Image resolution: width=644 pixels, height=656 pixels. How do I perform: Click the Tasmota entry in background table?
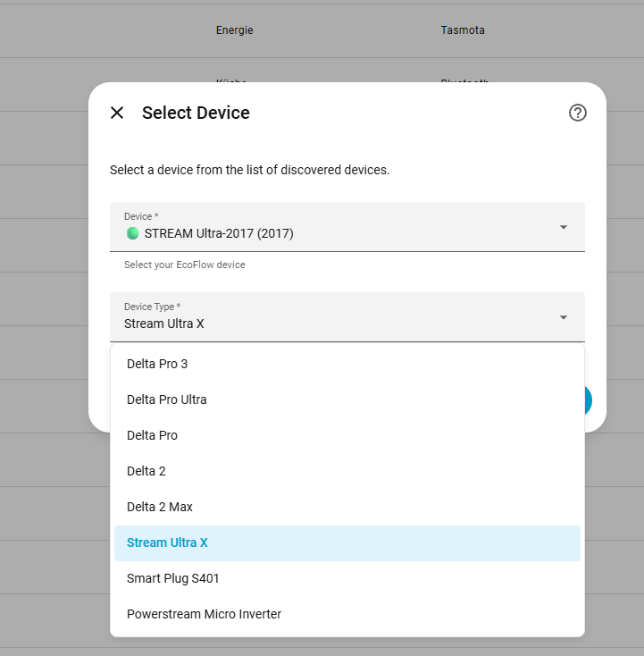tap(463, 30)
